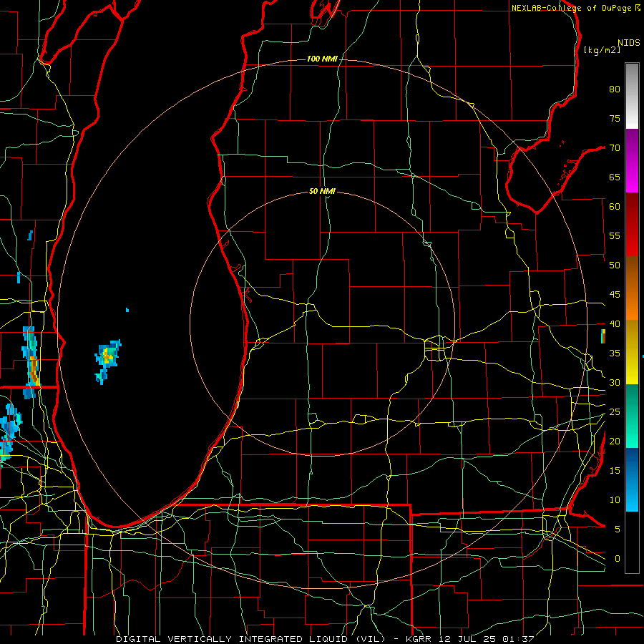The image size is (644, 644).
Task: Click the scale value "35"
Action: click(x=615, y=353)
